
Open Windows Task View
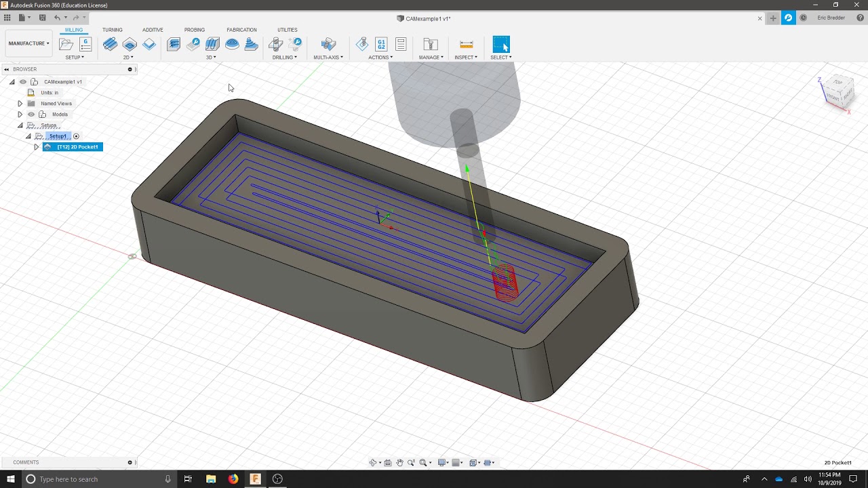click(x=189, y=479)
